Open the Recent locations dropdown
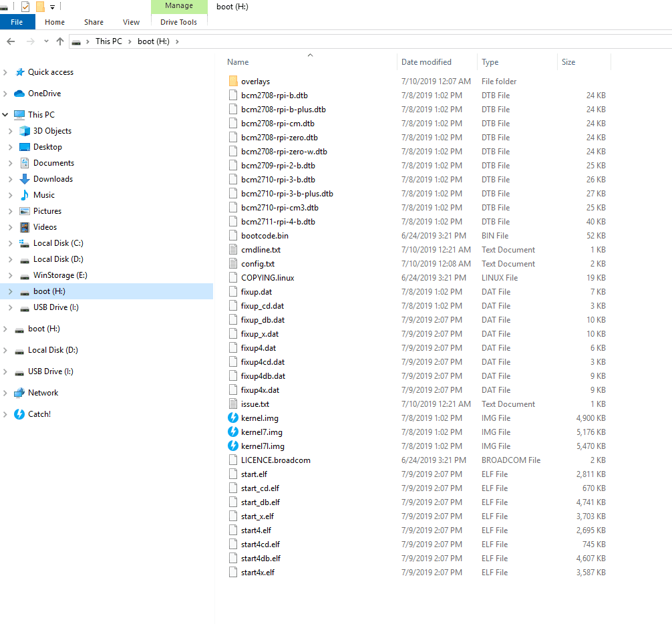 46,41
